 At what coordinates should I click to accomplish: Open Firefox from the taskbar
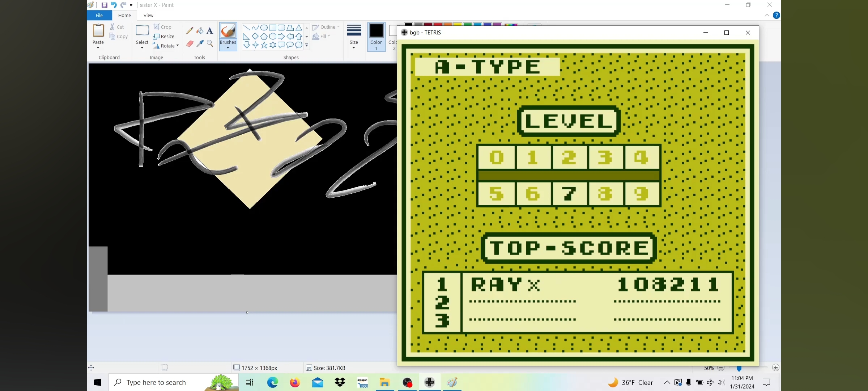tap(295, 382)
